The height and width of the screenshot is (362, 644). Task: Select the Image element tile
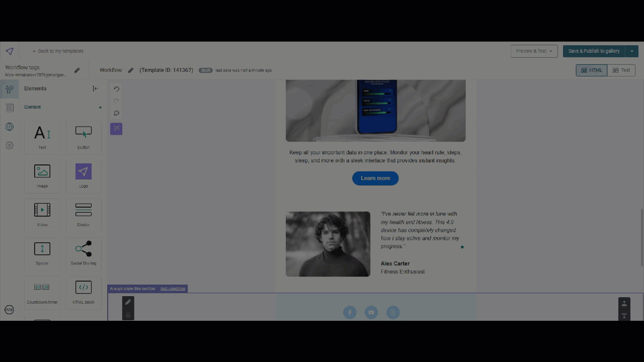42,176
